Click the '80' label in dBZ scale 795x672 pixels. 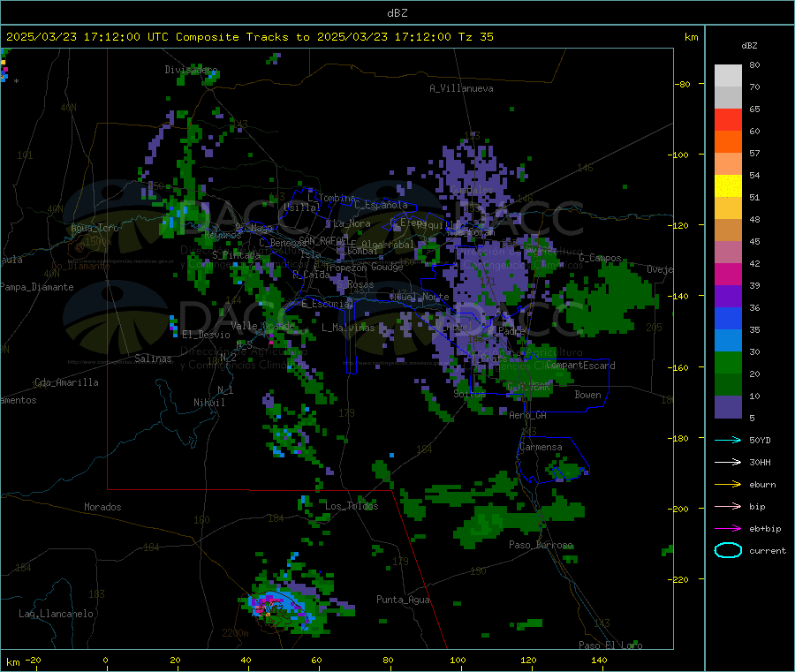coord(754,64)
